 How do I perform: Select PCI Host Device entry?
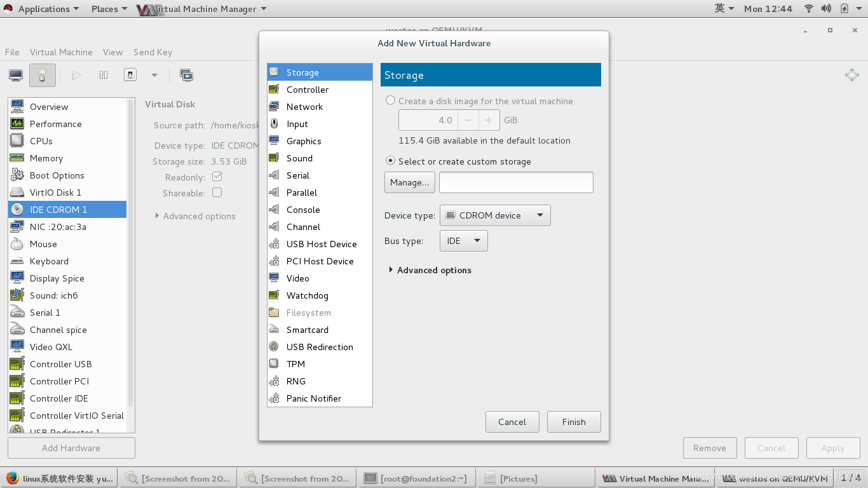click(x=320, y=261)
